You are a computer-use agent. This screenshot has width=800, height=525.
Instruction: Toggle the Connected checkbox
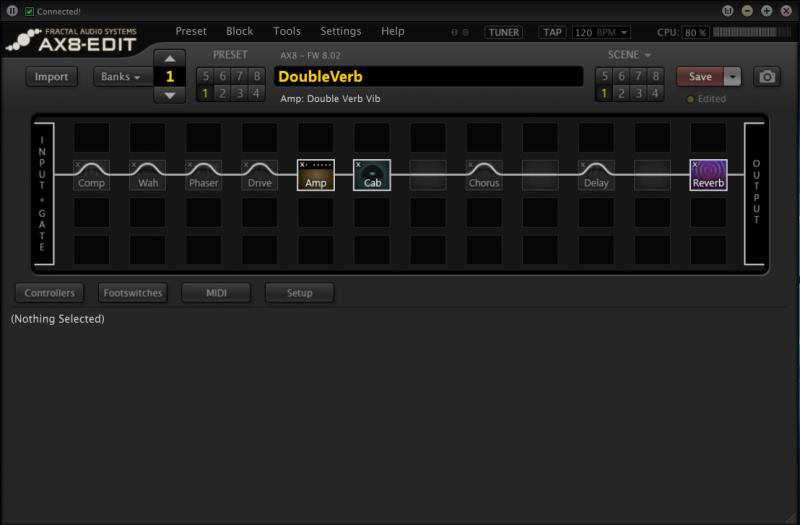click(30, 11)
